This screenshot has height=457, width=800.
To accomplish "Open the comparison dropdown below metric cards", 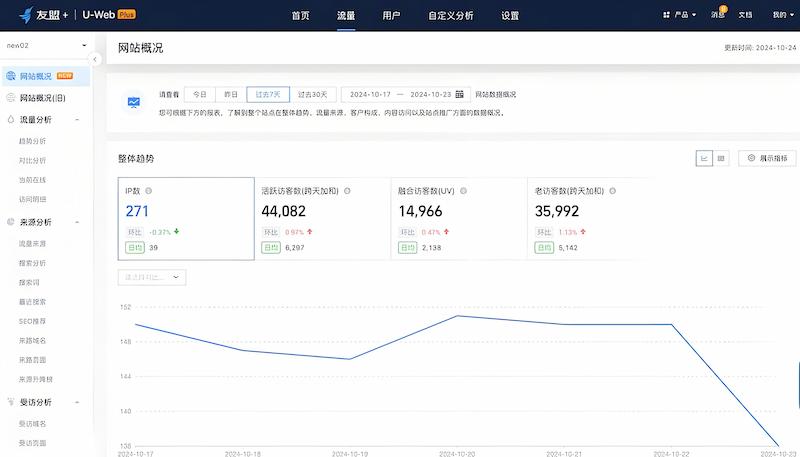I will pyautogui.click(x=152, y=277).
